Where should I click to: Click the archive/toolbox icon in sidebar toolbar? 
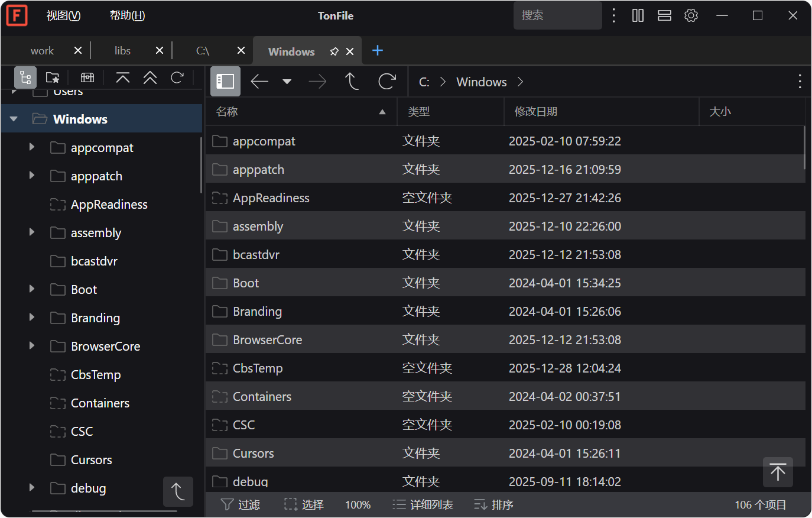click(87, 77)
